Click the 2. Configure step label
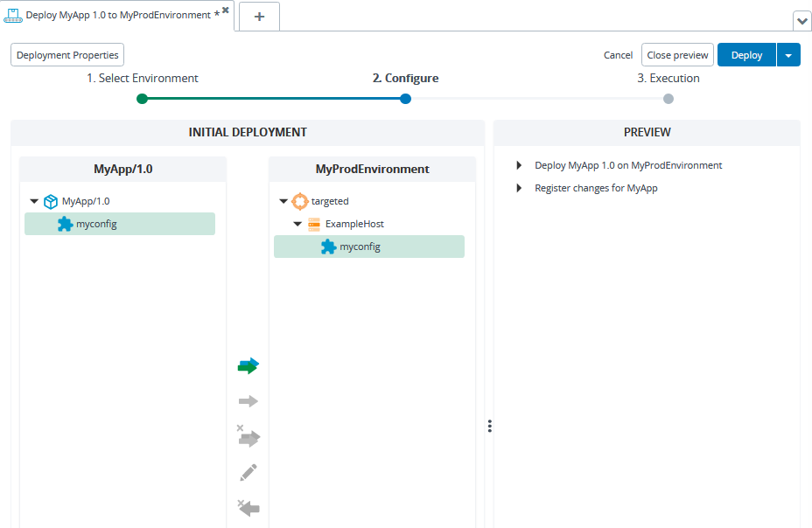The height and width of the screenshot is (528, 812). 405,78
